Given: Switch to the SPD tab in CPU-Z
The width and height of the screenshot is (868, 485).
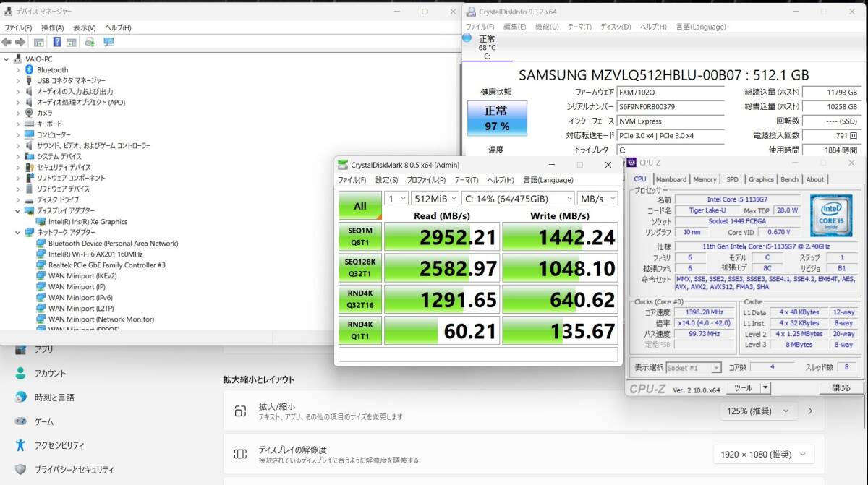Looking at the screenshot, I should 732,179.
